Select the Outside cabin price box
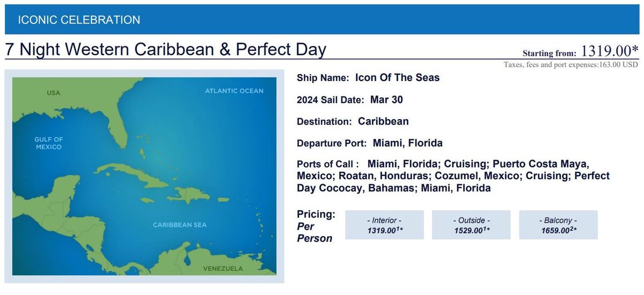Image resolution: width=644 pixels, height=295 pixels. (471, 225)
